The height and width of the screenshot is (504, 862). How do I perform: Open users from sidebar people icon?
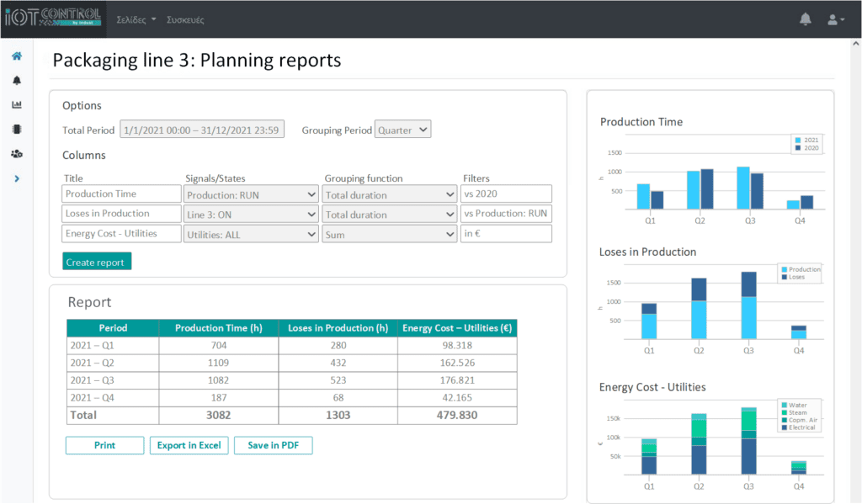(x=17, y=154)
